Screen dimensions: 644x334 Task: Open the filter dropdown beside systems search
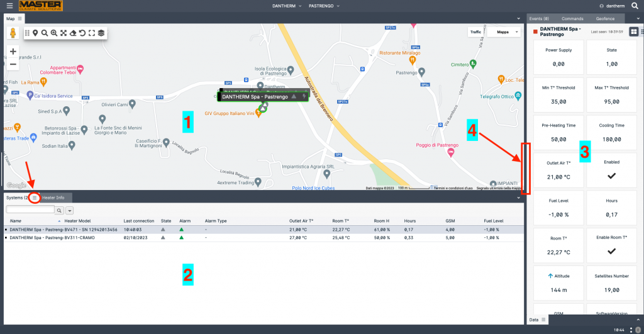point(69,211)
